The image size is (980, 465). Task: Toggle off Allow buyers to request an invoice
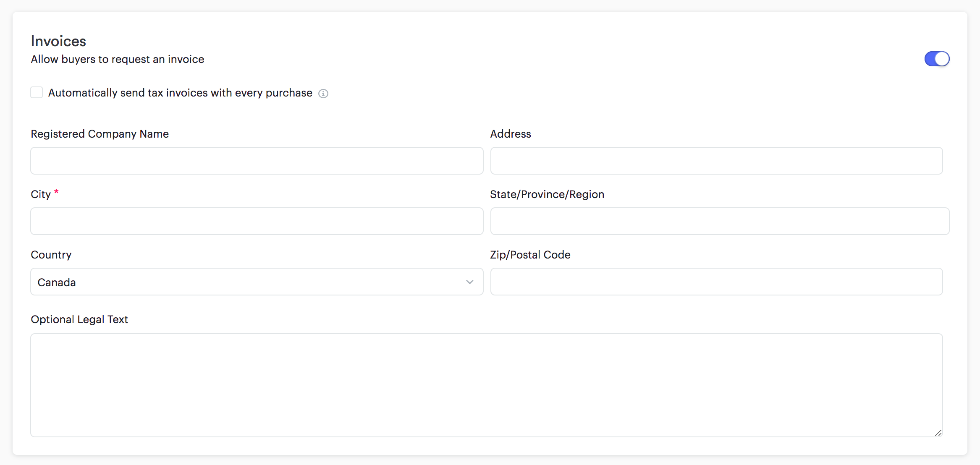(x=937, y=59)
